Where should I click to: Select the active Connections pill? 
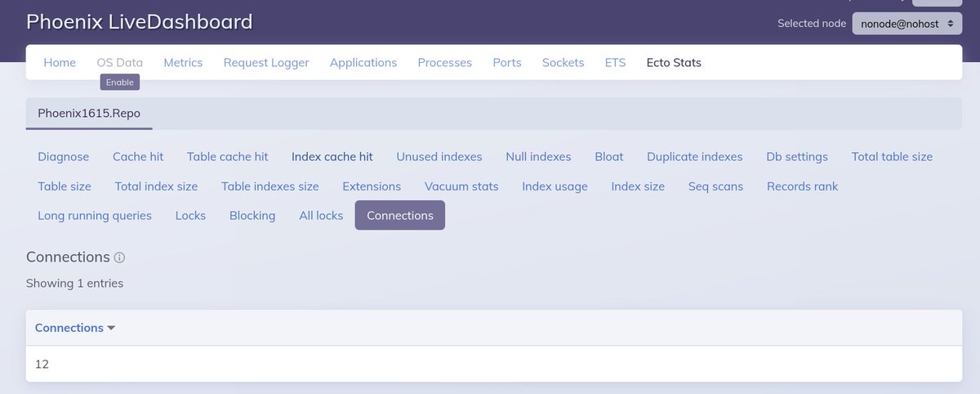tap(400, 215)
